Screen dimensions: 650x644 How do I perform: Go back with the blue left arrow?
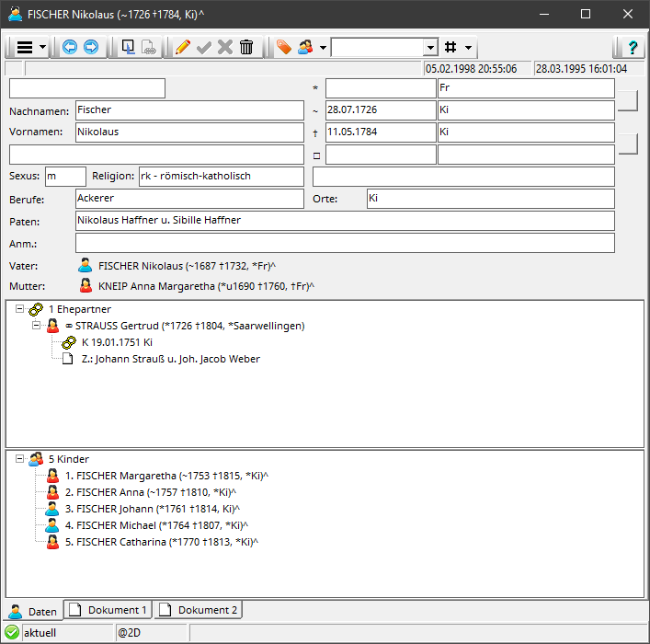[x=69, y=47]
